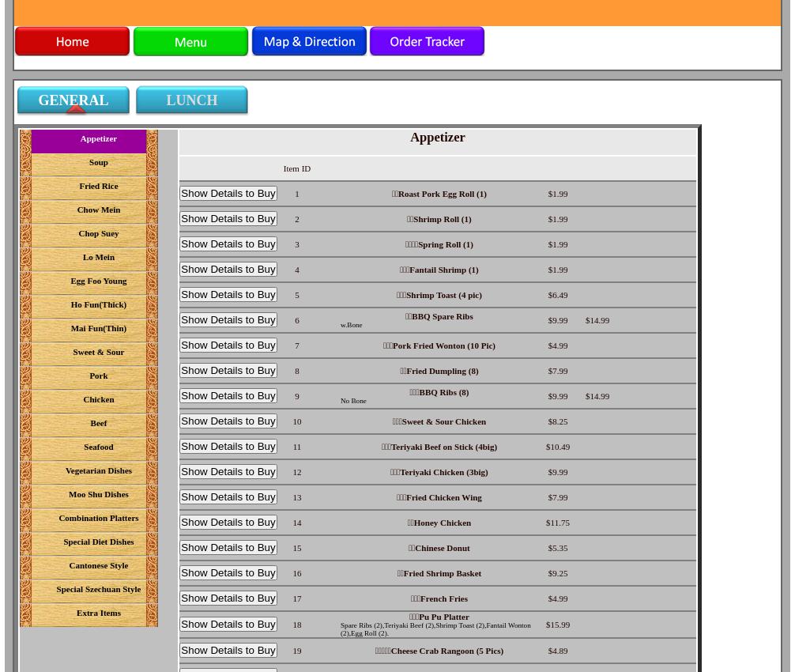795x672 pixels.
Task: Select the Seafood category
Action: [x=99, y=447]
